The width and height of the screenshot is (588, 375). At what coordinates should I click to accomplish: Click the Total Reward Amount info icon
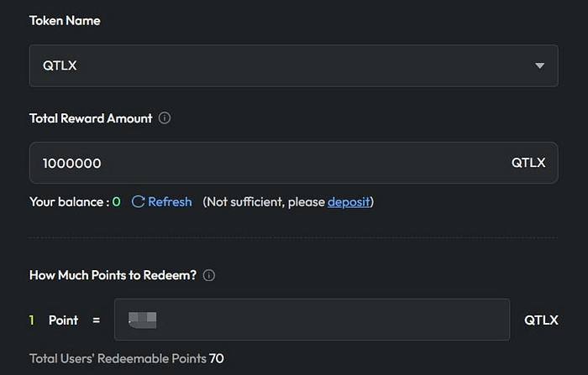coord(165,118)
